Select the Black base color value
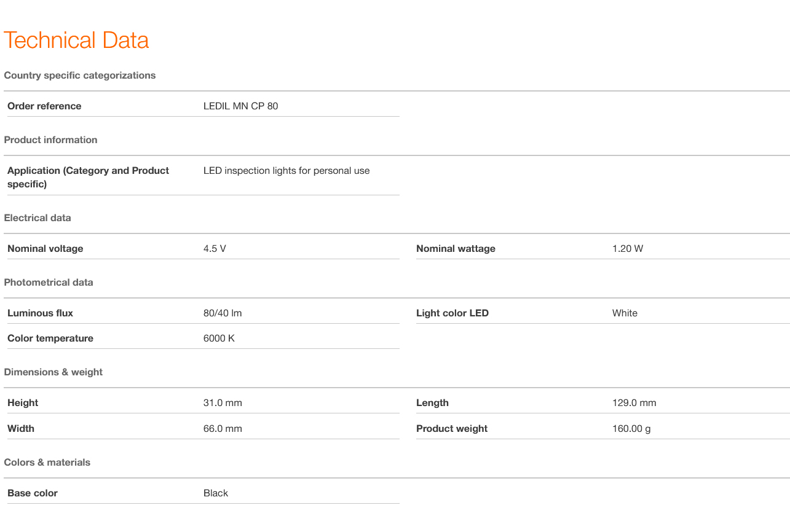This screenshot has height=532, width=790. pyautogui.click(x=216, y=493)
